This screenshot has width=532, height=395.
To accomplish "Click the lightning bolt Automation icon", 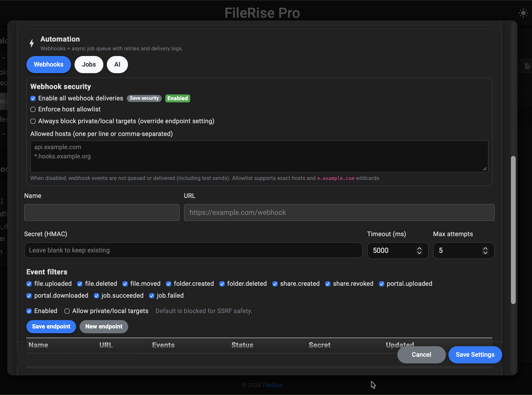I will click(32, 43).
